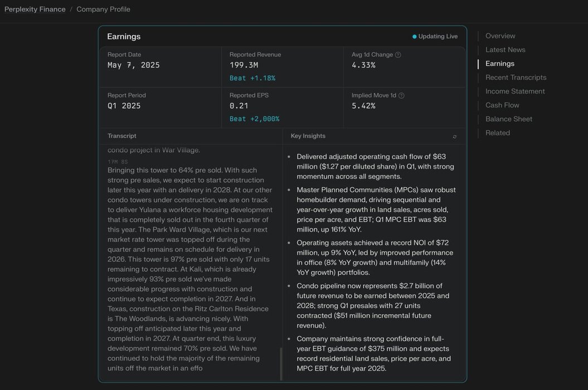Refresh Key Insights using the reload icon
Viewport: 588px width, 390px height.
[x=455, y=136]
